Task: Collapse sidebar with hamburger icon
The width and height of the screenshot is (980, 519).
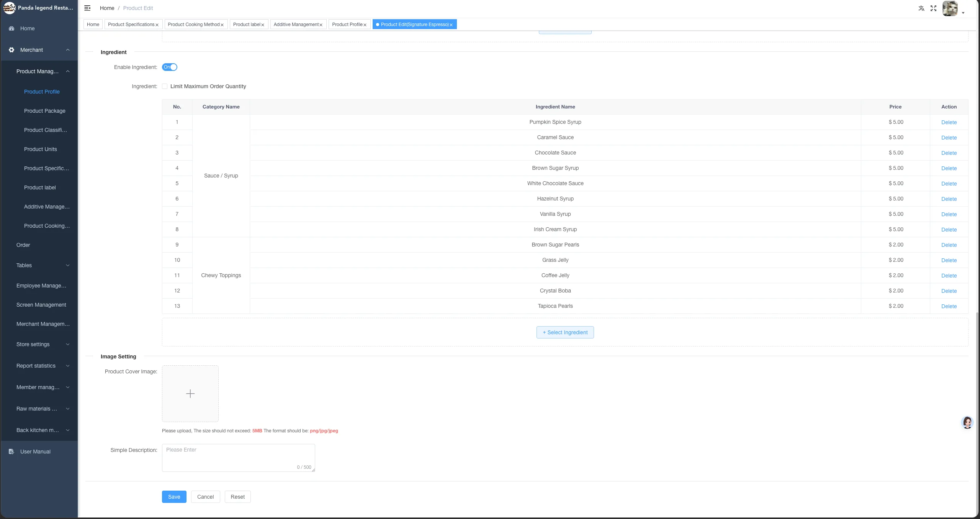Action: [87, 8]
